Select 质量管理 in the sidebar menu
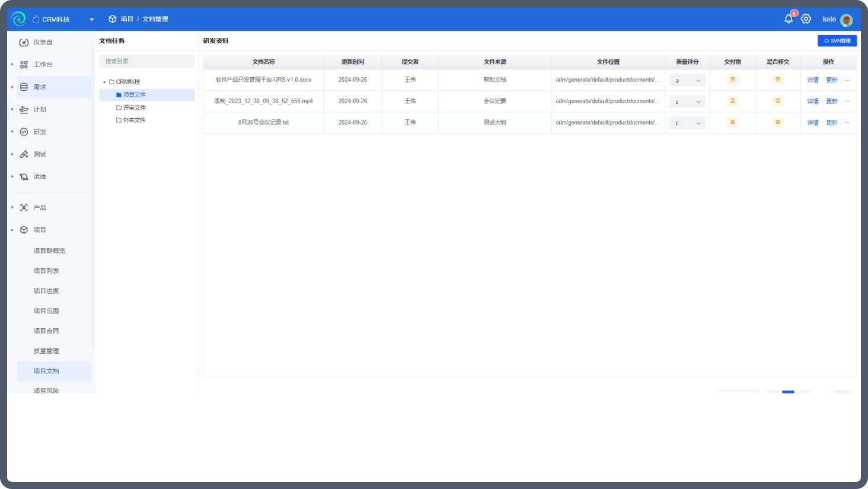The width and height of the screenshot is (868, 489). click(46, 351)
